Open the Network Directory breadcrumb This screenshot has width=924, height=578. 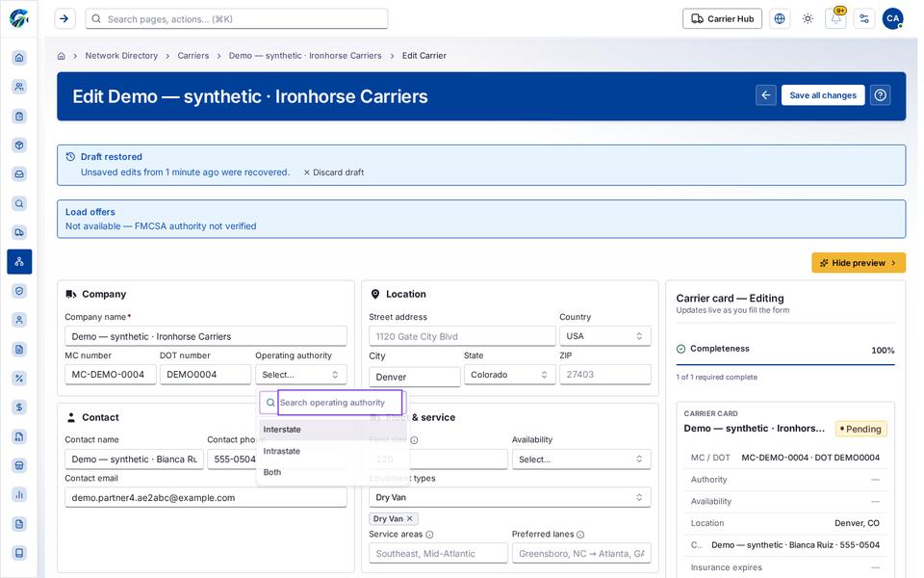click(121, 56)
